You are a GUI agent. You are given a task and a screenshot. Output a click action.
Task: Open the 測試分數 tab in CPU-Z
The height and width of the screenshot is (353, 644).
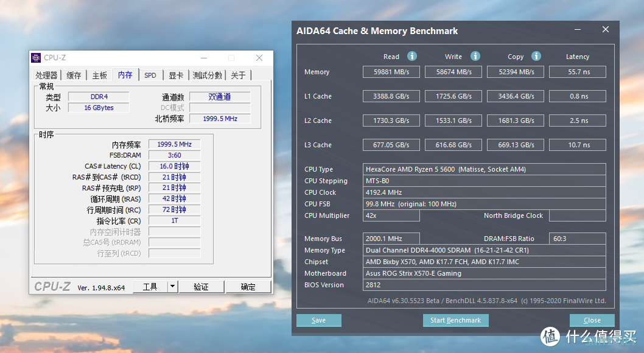click(208, 75)
